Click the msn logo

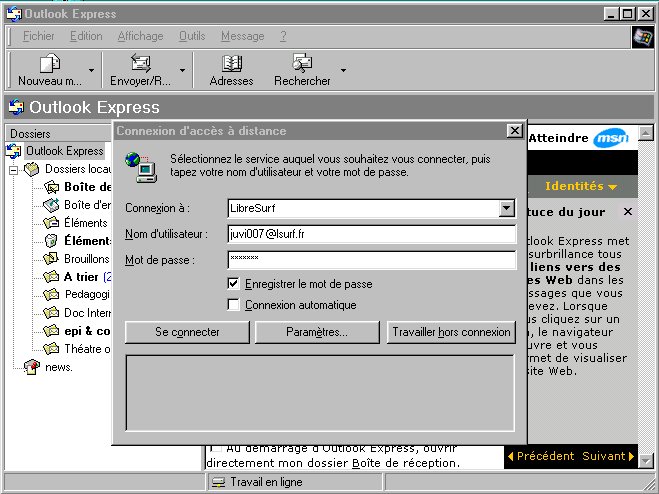pos(611,138)
